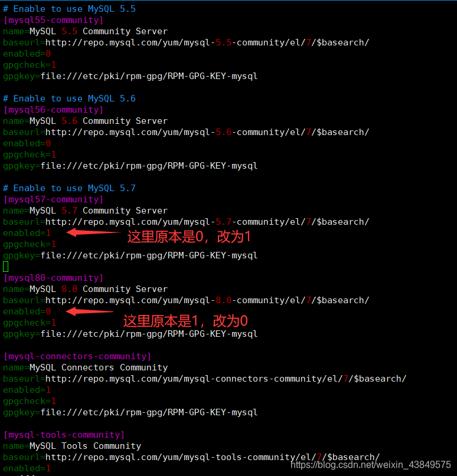Viewport: 457px width, 476px height.
Task: Click the [mysql-tools-community] section header
Action: [64, 435]
